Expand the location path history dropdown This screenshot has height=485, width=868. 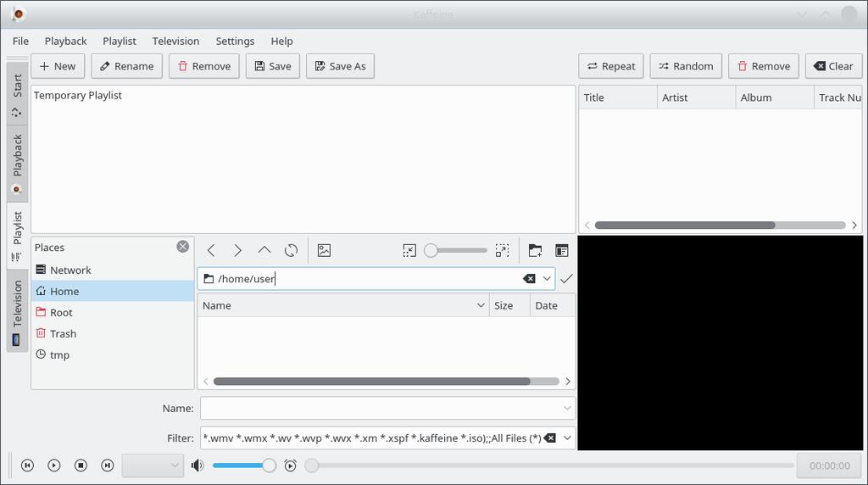click(547, 278)
